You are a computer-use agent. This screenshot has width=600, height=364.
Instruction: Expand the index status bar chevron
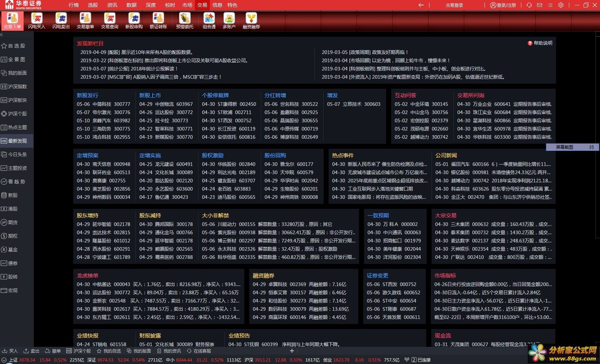(x=4, y=360)
